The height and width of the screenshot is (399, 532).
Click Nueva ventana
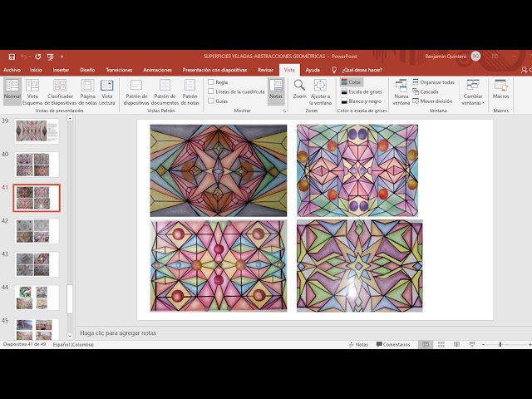click(x=401, y=91)
